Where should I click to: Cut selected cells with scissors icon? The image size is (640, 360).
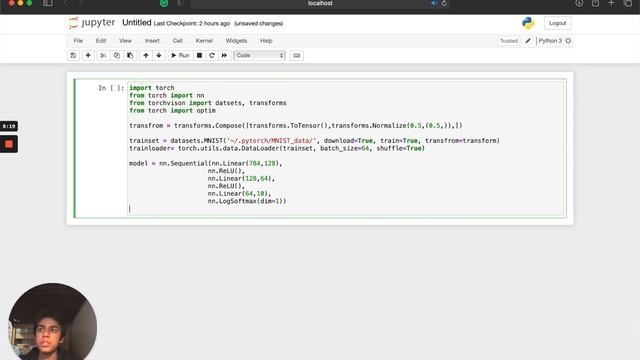click(103, 56)
